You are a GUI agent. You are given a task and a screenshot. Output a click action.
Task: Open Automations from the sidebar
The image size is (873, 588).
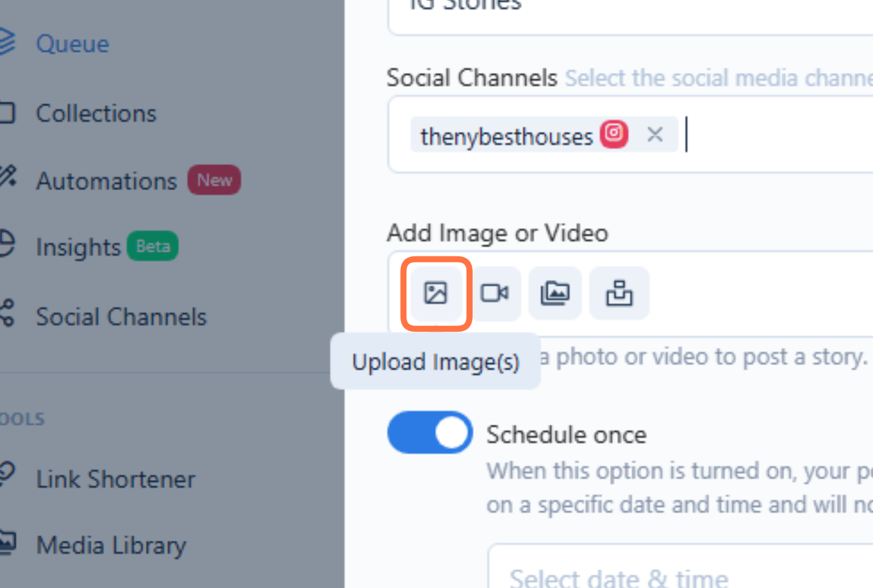[106, 180]
